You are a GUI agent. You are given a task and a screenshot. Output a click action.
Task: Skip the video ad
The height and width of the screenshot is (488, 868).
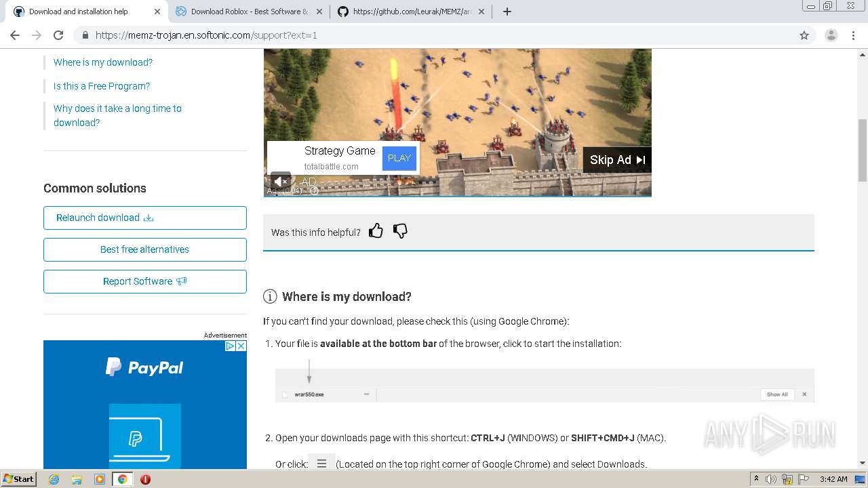(x=617, y=160)
